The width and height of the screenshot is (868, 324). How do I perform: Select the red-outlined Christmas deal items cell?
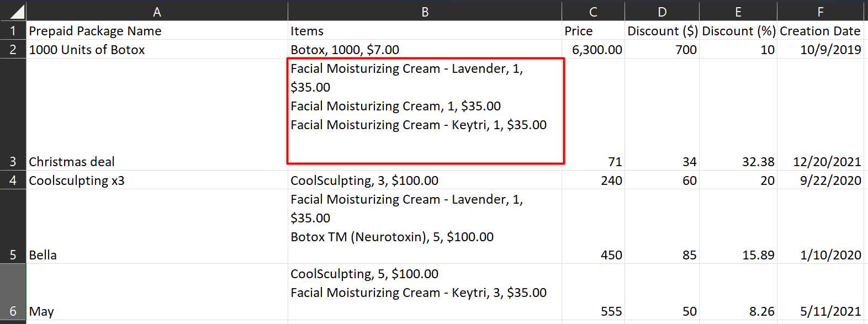(425, 111)
